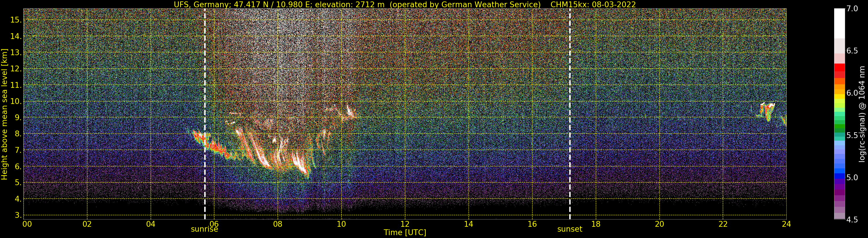Click the "02" time axis tick label
This screenshot has height=238, width=868.
click(87, 224)
